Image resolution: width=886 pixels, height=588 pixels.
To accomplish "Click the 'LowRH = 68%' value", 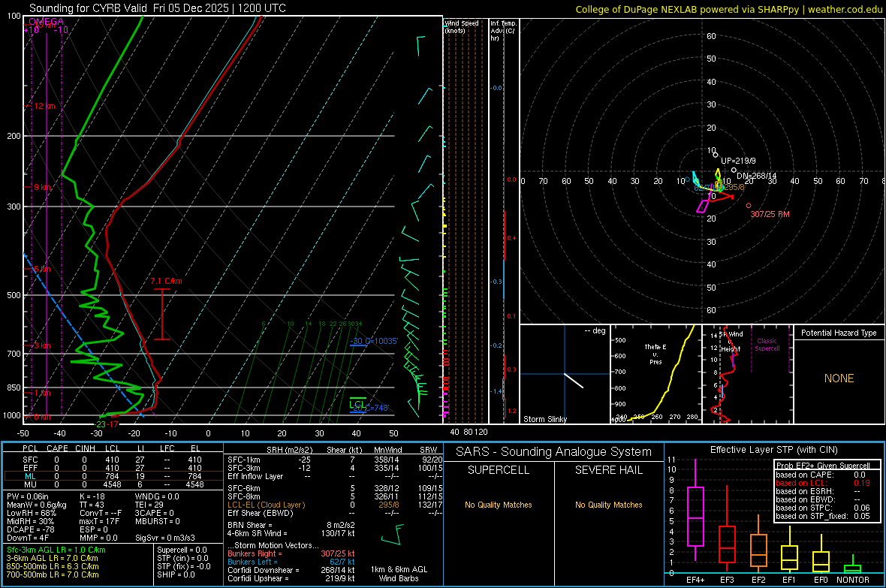I will (31, 513).
